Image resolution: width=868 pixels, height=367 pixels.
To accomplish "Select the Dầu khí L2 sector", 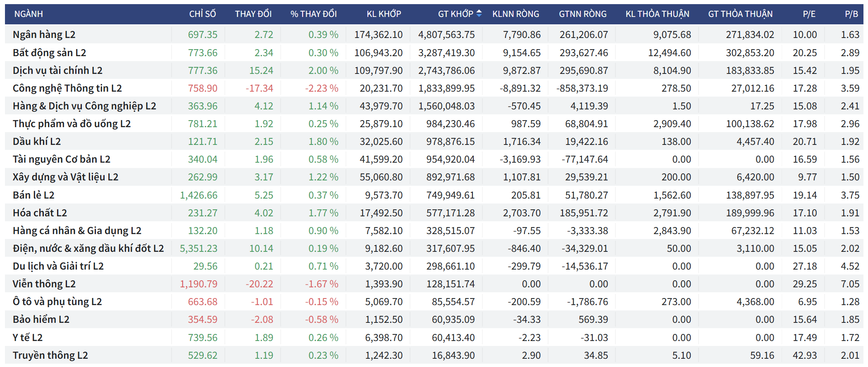I will coord(37,142).
